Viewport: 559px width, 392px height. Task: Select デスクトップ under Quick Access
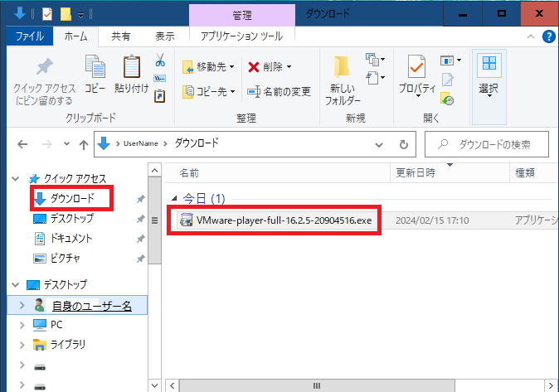[x=64, y=219]
